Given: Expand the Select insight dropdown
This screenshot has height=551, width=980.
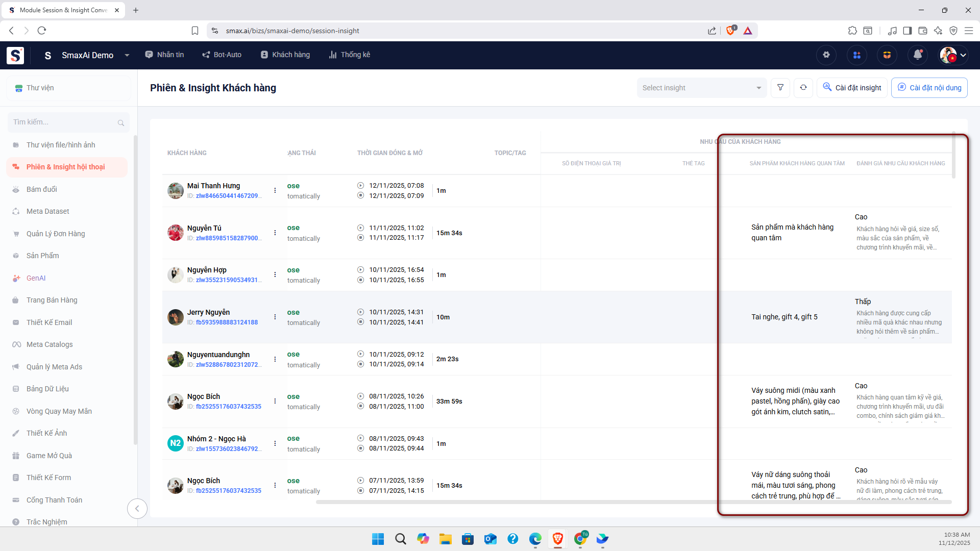Looking at the screenshot, I should pos(701,88).
